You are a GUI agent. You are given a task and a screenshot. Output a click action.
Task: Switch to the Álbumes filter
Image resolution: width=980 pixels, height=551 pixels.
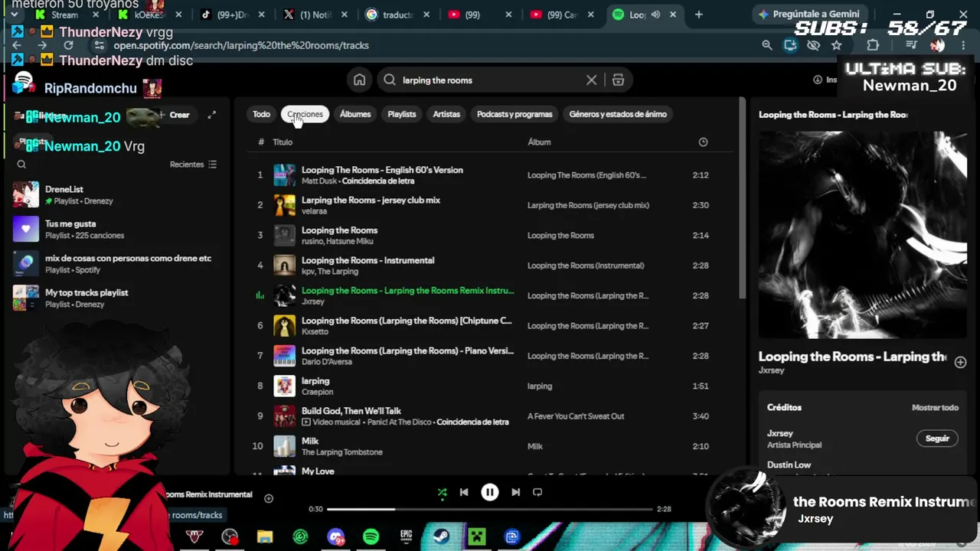(x=355, y=114)
